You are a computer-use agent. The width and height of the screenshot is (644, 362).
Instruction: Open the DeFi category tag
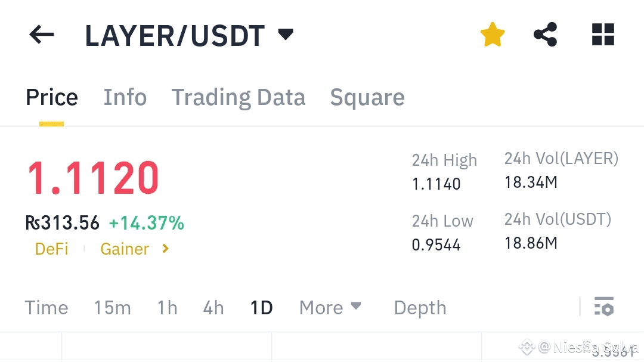tap(52, 249)
